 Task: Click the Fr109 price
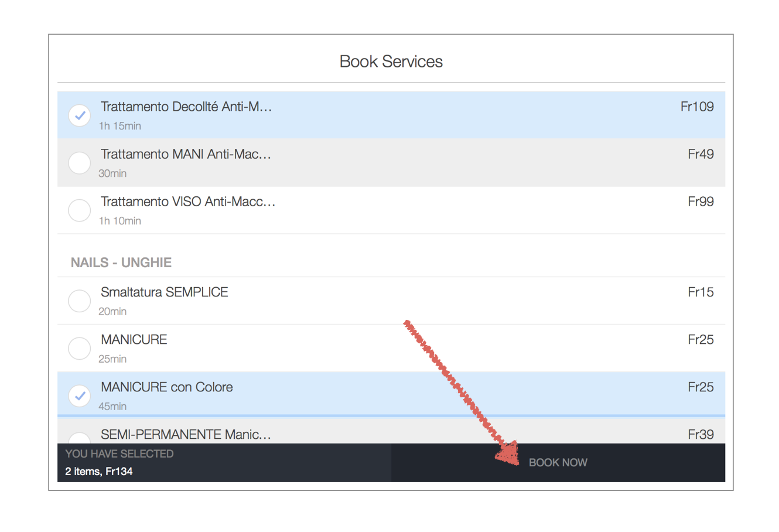pos(696,107)
